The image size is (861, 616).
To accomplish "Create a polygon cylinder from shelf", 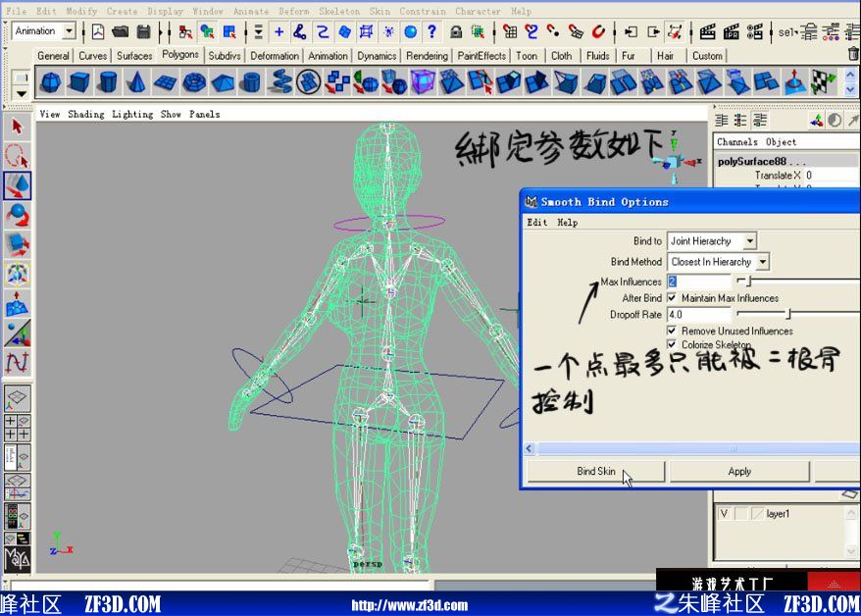I will 108,83.
